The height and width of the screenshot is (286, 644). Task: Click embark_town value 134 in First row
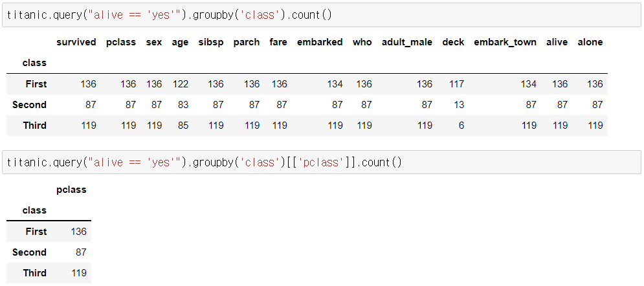[529, 84]
